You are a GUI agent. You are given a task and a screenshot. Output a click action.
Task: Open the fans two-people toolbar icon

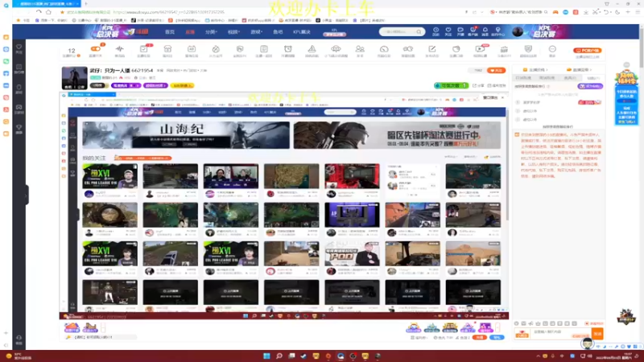pyautogui.click(x=360, y=51)
